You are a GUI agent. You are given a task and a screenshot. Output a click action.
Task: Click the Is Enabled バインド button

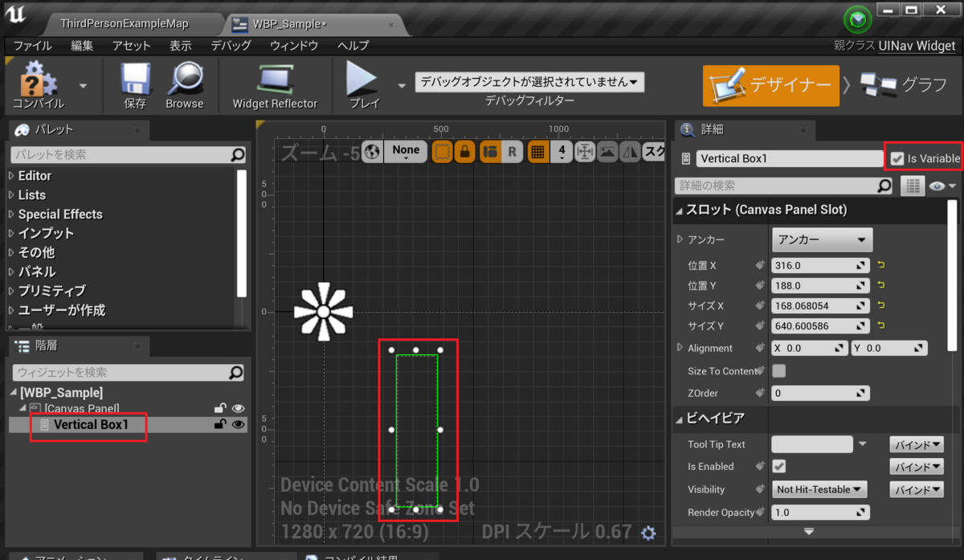click(917, 466)
